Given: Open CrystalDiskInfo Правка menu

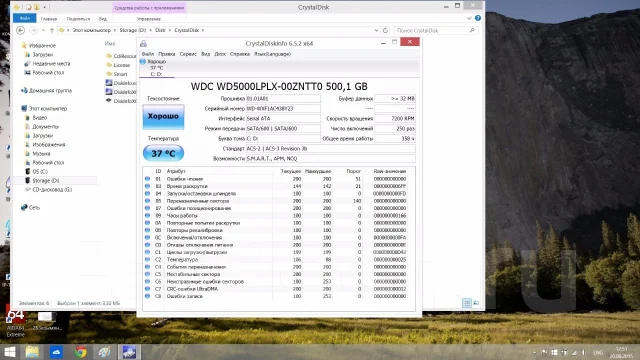Looking at the screenshot, I should point(167,54).
